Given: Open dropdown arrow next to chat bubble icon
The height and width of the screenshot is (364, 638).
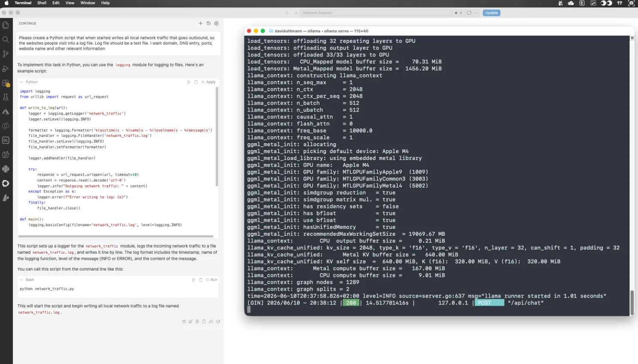Looking at the screenshot, I should 476,13.
